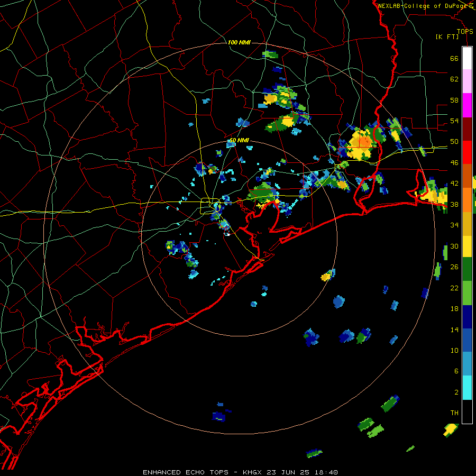
Task: Select the dark red legend band
Action: (x=467, y=129)
